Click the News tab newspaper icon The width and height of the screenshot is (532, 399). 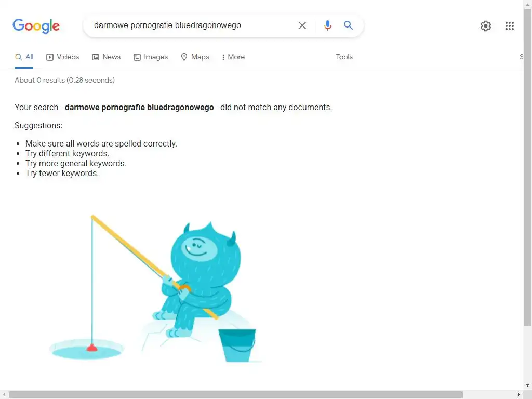click(96, 57)
